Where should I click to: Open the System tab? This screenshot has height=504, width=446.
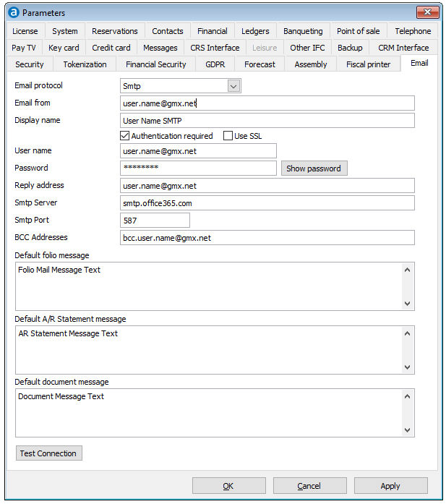tap(65, 31)
